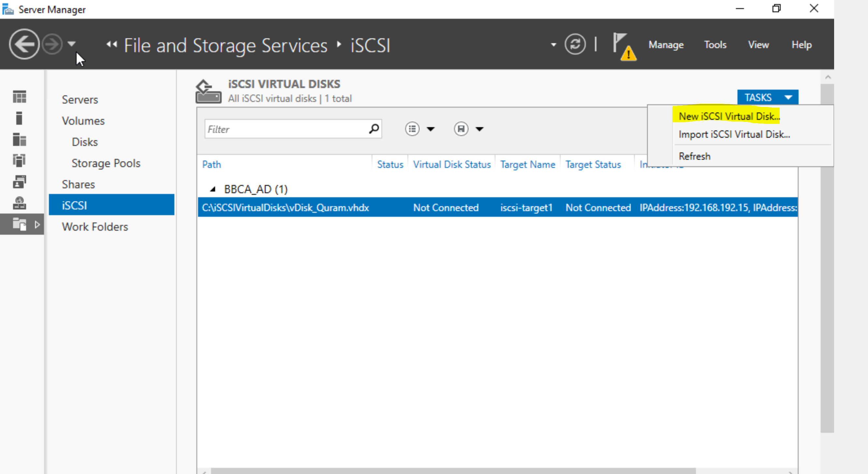Open the Manage menu

point(666,45)
